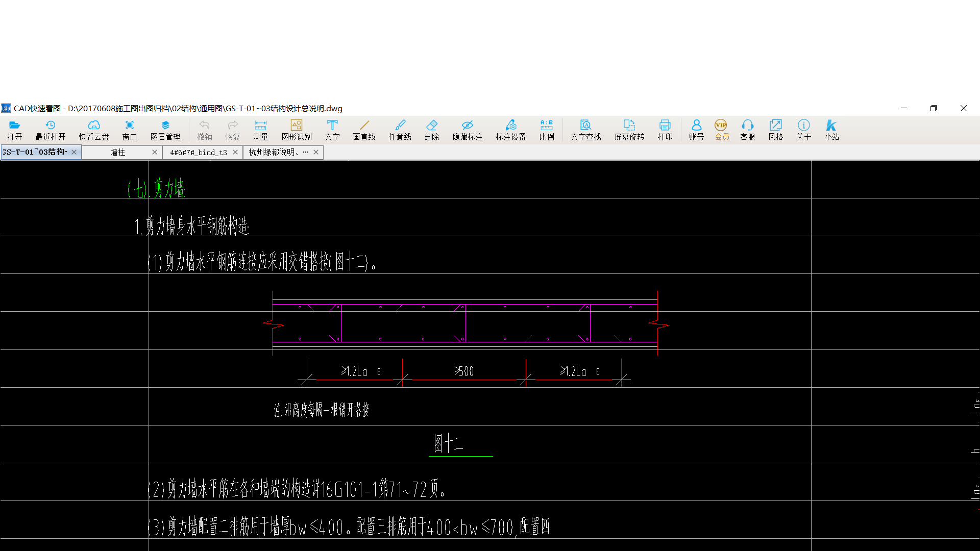
Task: Open a file with 打开 icon
Action: [x=14, y=130]
